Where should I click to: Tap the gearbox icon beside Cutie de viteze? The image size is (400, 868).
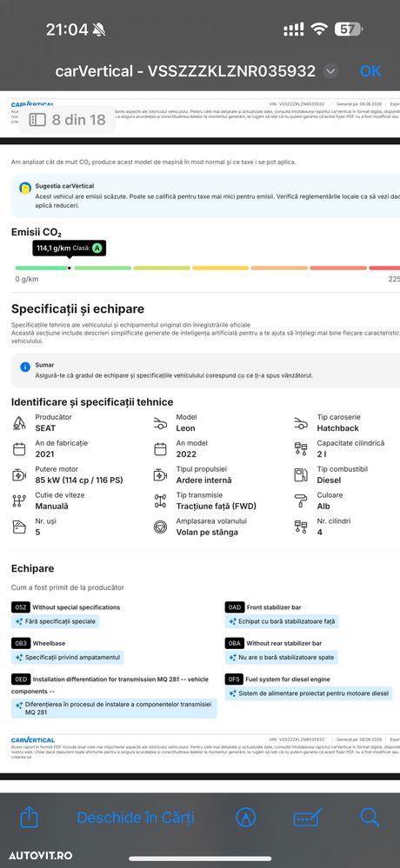[19, 500]
